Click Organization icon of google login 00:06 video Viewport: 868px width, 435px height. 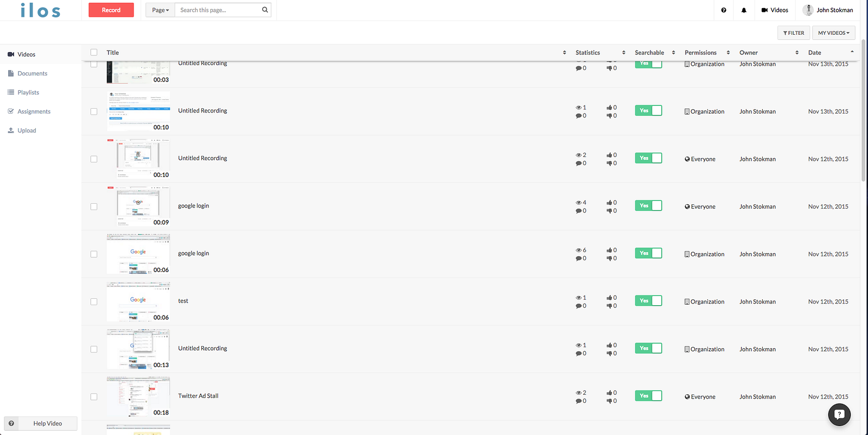[x=687, y=254]
